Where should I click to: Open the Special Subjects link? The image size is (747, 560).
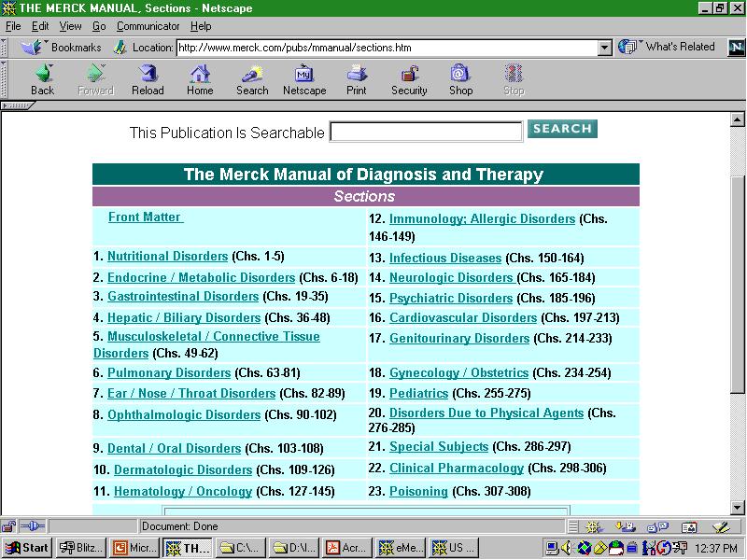(x=439, y=447)
